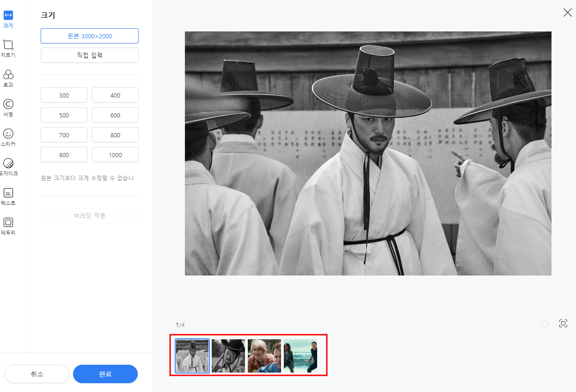The width and height of the screenshot is (576, 392).
Task: Choose 직접 입력 custom size entry
Action: point(90,55)
